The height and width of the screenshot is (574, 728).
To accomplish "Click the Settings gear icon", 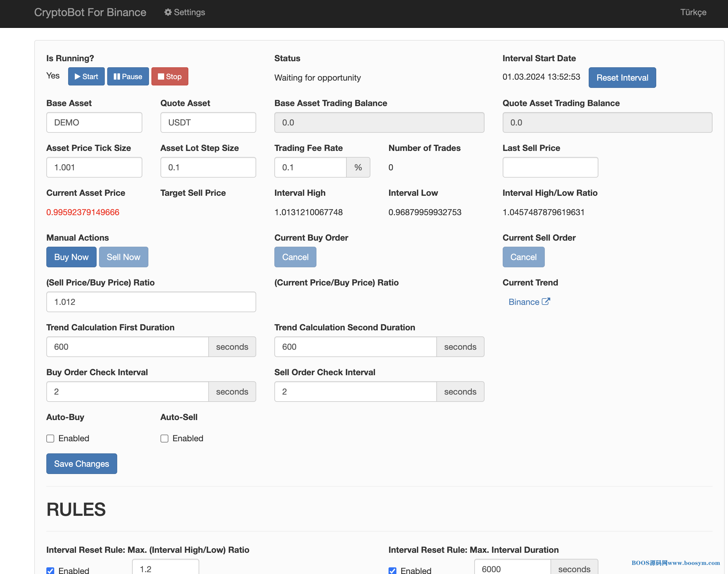I will click(x=169, y=12).
